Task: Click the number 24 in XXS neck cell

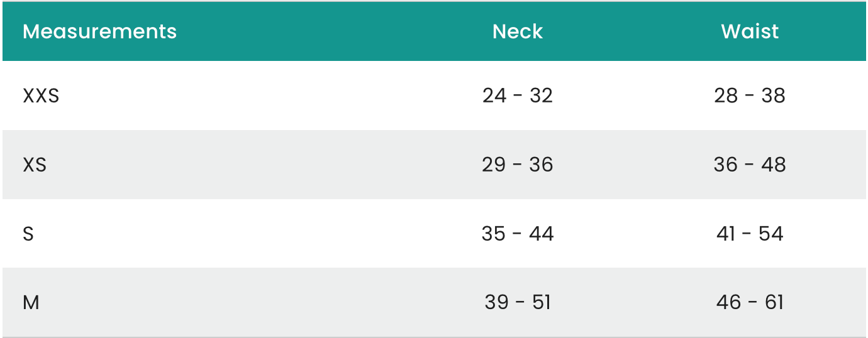Action: pyautogui.click(x=494, y=95)
